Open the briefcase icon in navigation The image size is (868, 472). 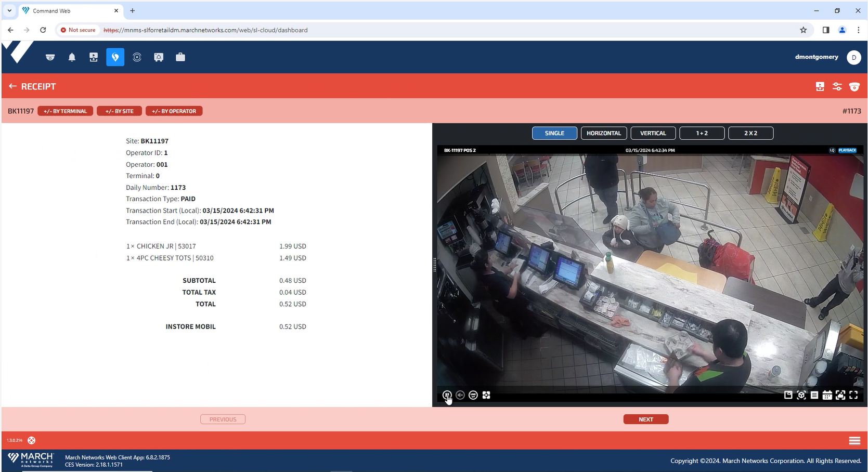coord(180,57)
